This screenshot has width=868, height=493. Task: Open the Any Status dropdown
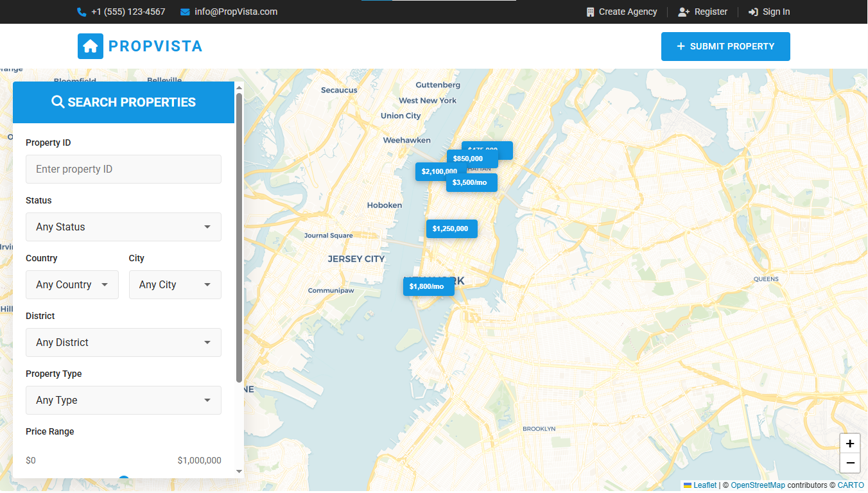click(123, 227)
